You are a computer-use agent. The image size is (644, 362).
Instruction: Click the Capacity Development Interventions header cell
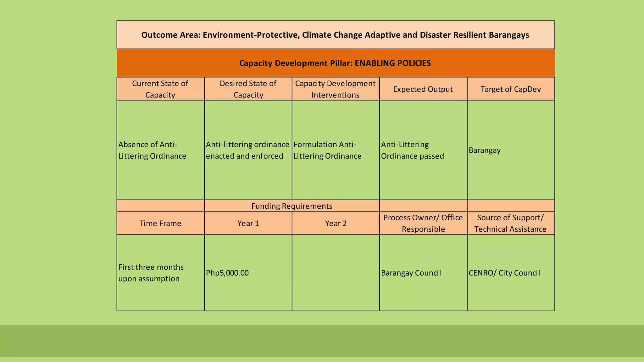[335, 89]
